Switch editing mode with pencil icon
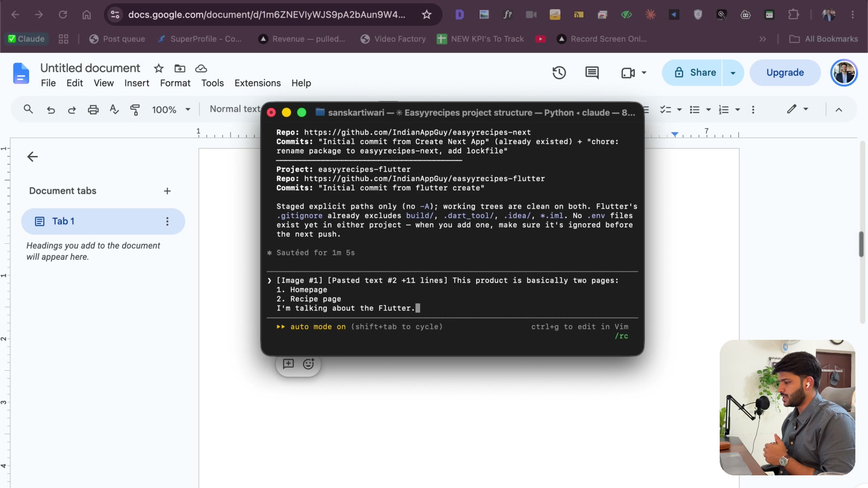 pos(792,109)
